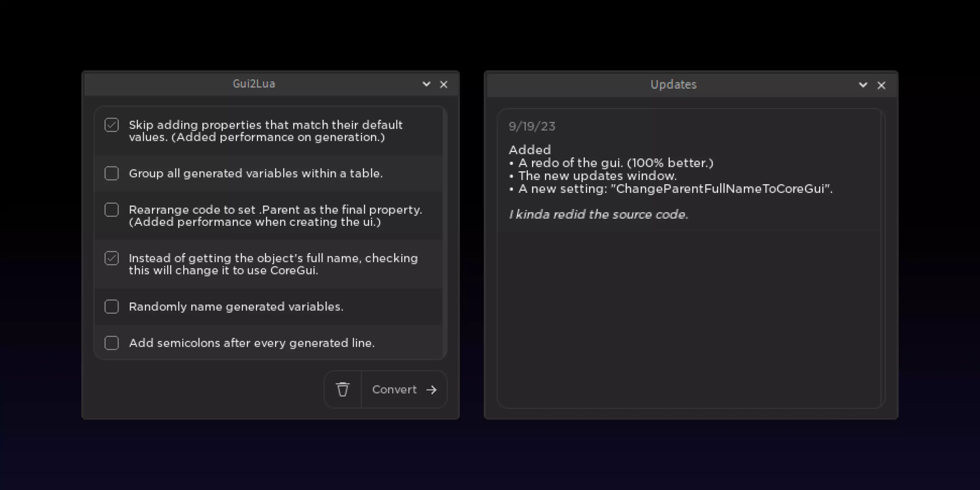Disable the ChangeParentFullNameToCoreGui setting checkbox
Image resolution: width=980 pixels, height=490 pixels.
pos(112,258)
